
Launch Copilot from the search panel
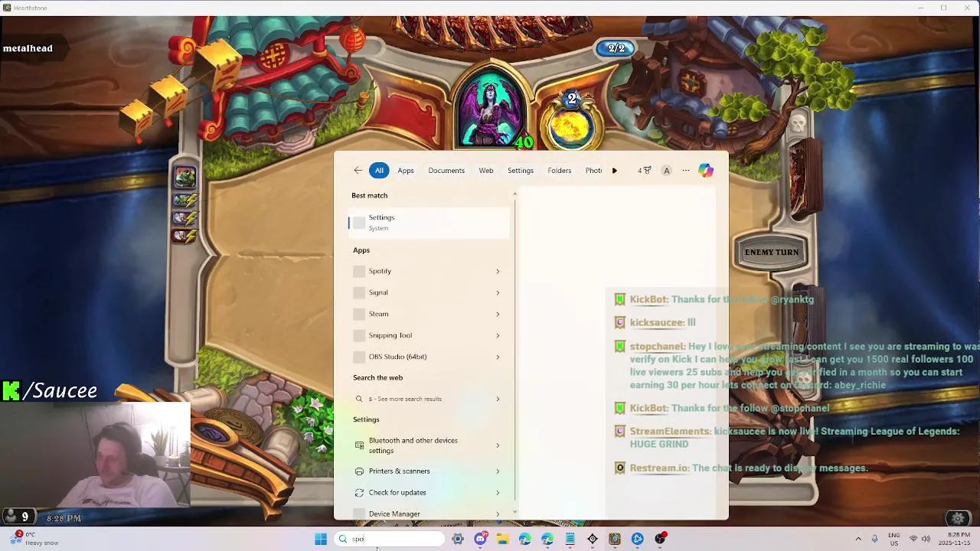tap(706, 171)
